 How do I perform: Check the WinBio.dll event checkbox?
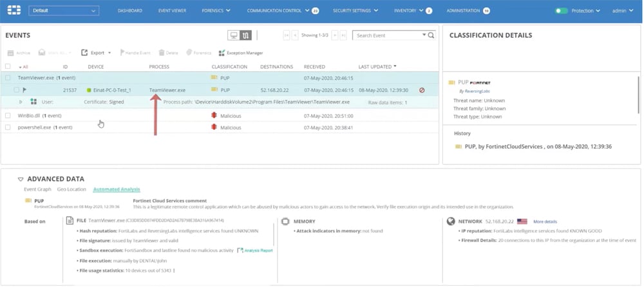(8, 116)
